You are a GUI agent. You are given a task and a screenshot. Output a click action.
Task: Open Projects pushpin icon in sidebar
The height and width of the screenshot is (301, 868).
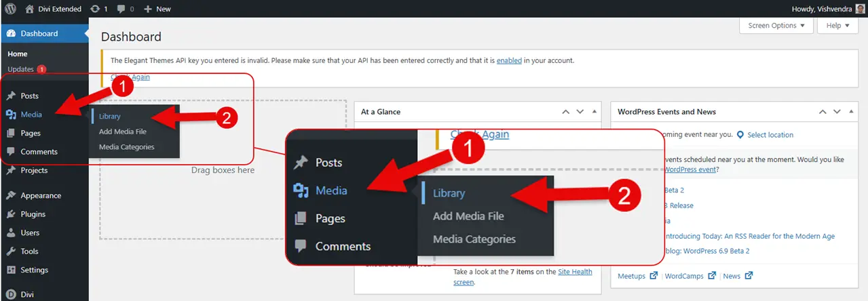(x=11, y=170)
